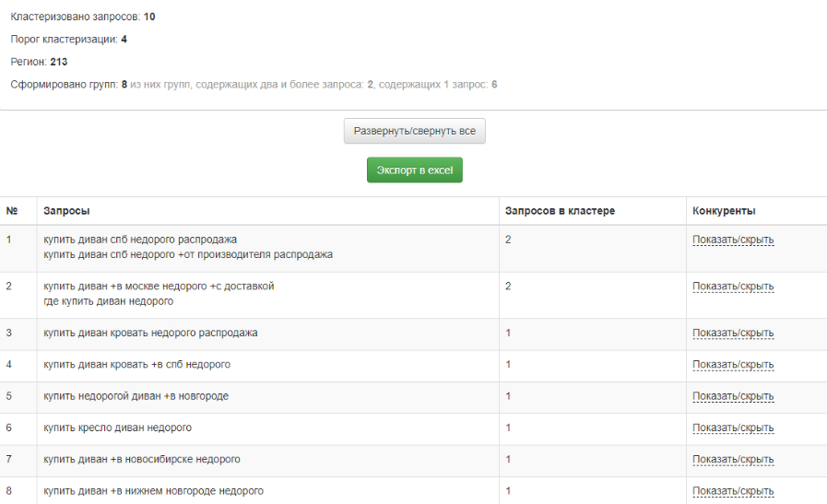827x504 pixels.
Task: Toggle 'Показать/скрыть' for cluster row 1
Action: click(733, 240)
